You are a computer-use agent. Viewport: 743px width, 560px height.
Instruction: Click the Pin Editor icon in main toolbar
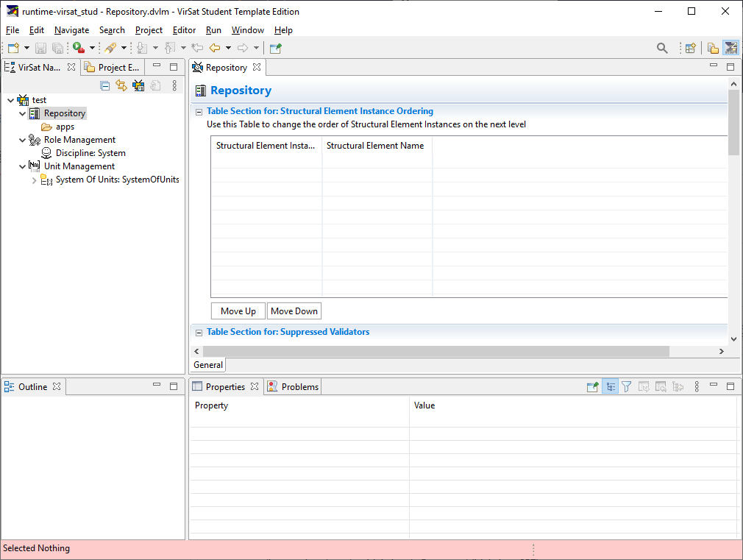[x=275, y=48]
